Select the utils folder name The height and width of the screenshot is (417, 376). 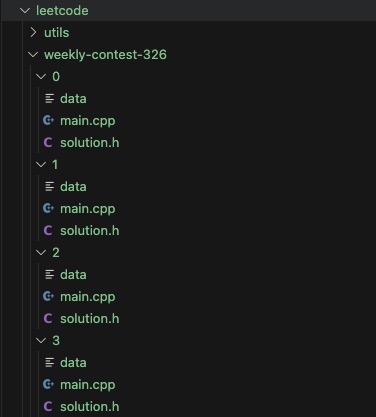(x=57, y=33)
